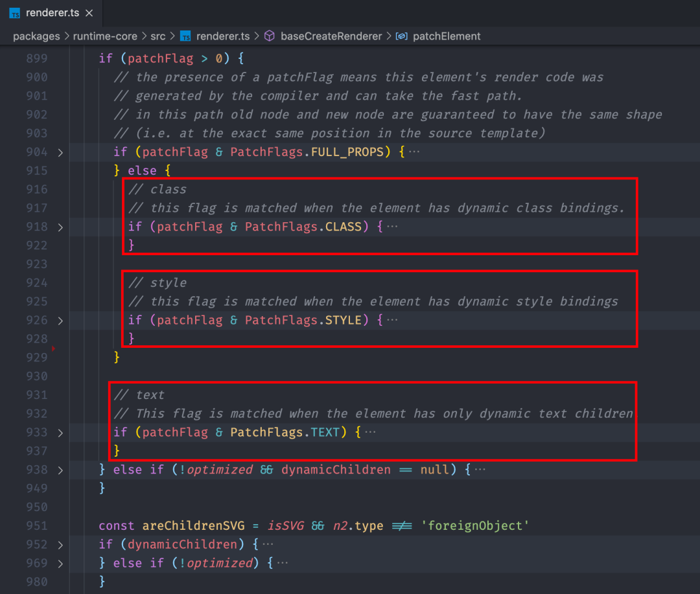Expand the folded TEXT block at line 933
Screen dimensions: 700x594
point(60,433)
